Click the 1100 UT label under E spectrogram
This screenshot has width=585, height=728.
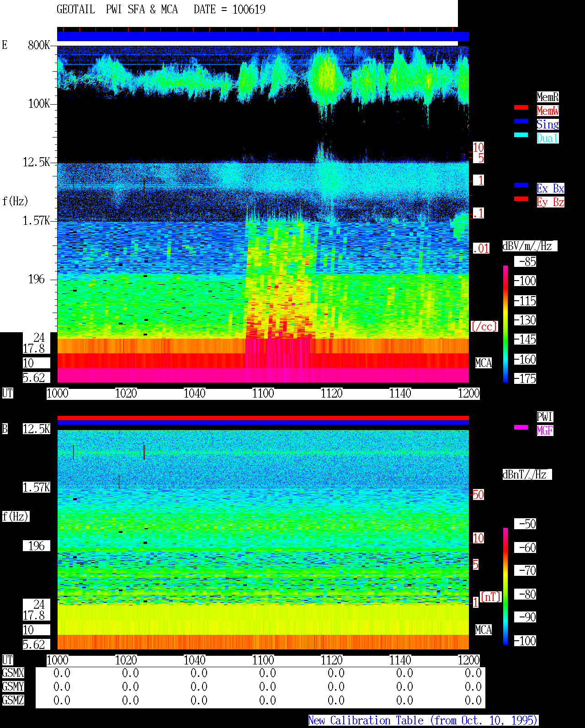(x=263, y=393)
